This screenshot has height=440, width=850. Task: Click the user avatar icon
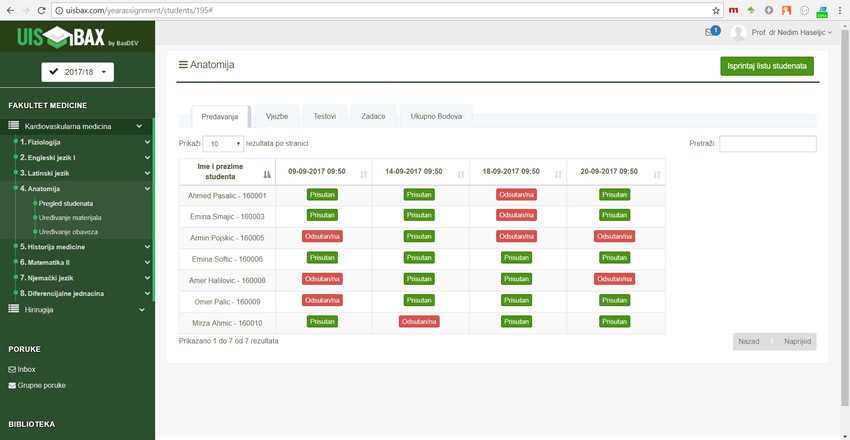tap(738, 33)
